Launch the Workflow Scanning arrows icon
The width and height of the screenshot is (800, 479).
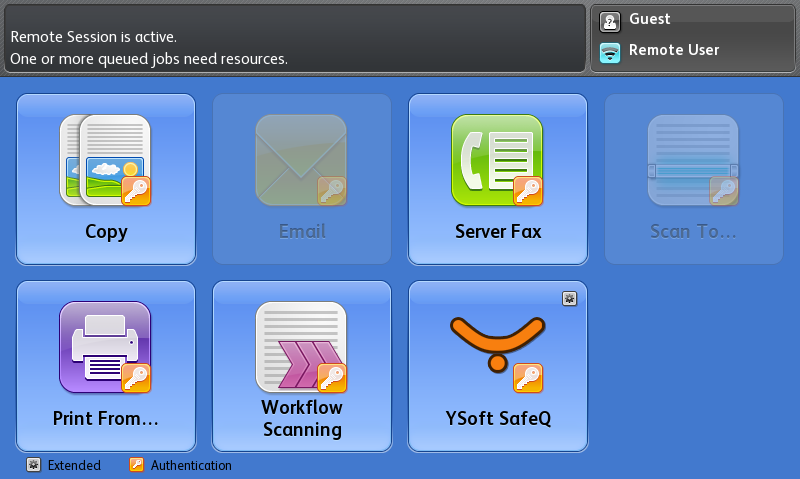tap(300, 346)
